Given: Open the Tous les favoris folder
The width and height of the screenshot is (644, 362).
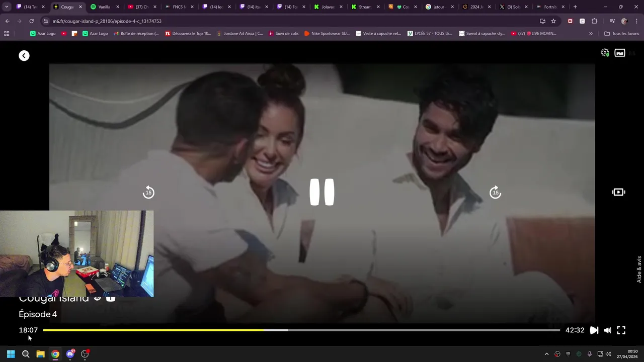Looking at the screenshot, I should coord(621,34).
